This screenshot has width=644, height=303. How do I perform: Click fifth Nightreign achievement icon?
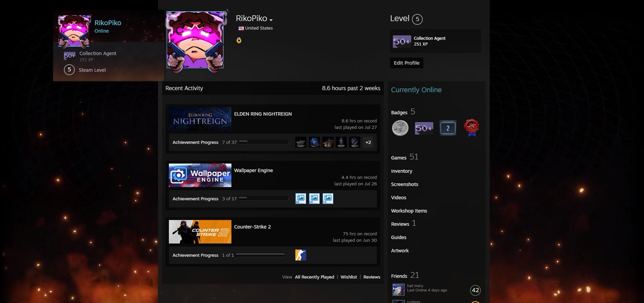[355, 142]
